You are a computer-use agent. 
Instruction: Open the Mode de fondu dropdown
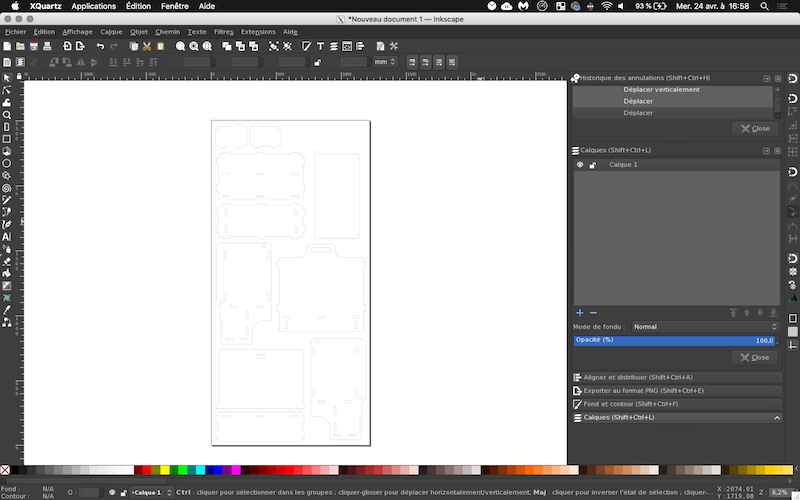click(x=704, y=327)
